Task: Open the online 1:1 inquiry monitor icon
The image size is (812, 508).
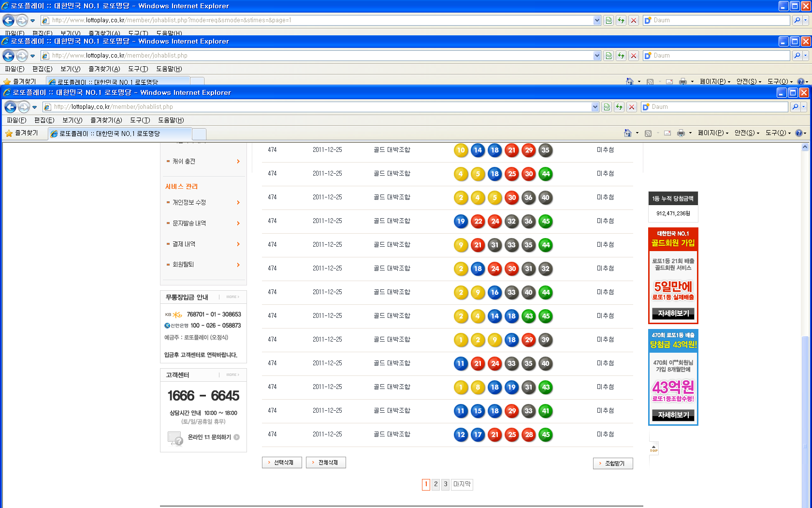Action: (175, 438)
